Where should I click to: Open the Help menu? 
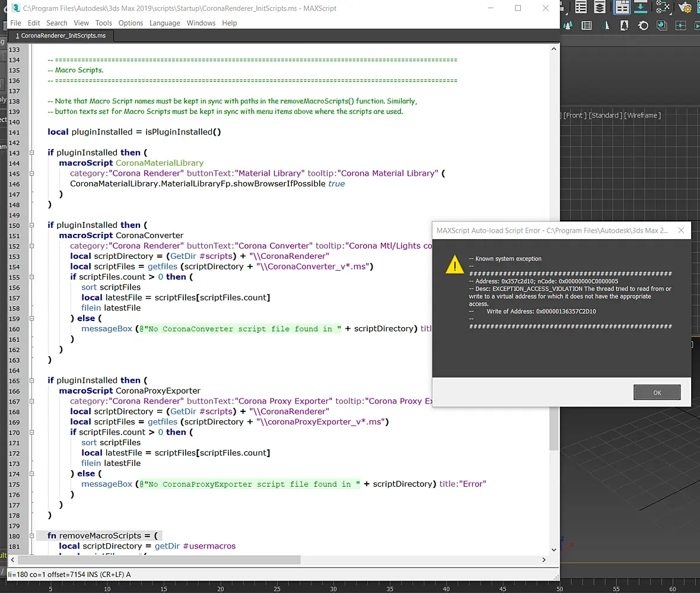[230, 23]
